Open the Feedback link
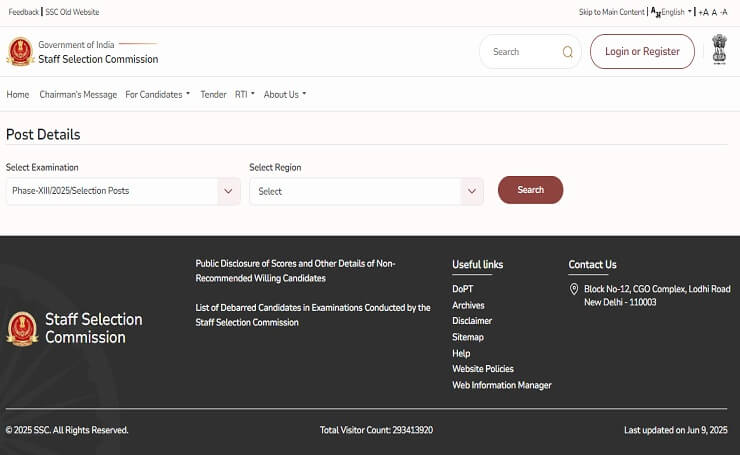 coord(24,12)
